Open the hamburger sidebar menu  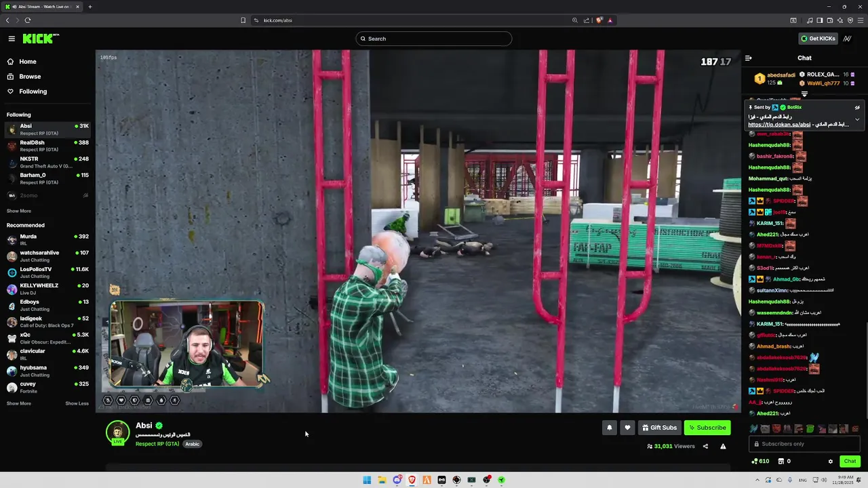click(12, 39)
